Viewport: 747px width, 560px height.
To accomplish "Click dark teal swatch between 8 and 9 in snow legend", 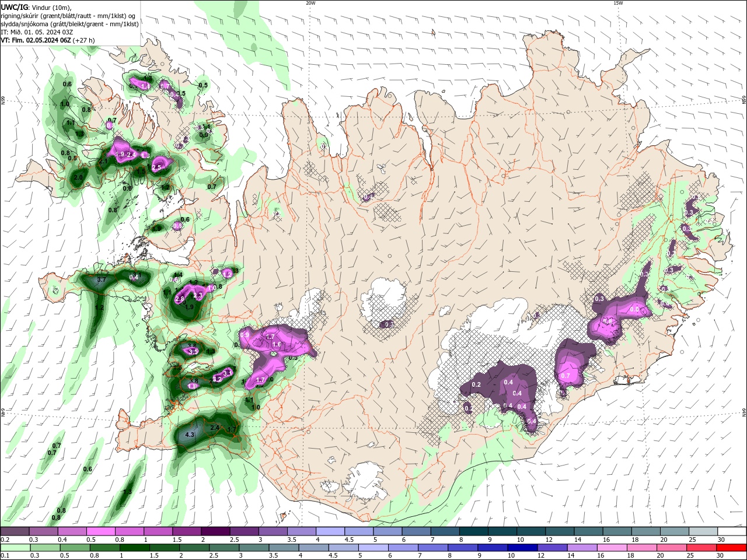I will [474, 531].
